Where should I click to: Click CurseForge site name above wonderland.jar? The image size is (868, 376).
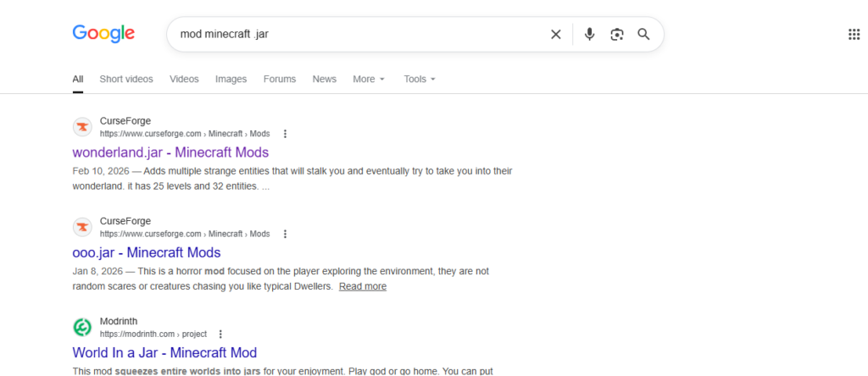pyautogui.click(x=125, y=120)
